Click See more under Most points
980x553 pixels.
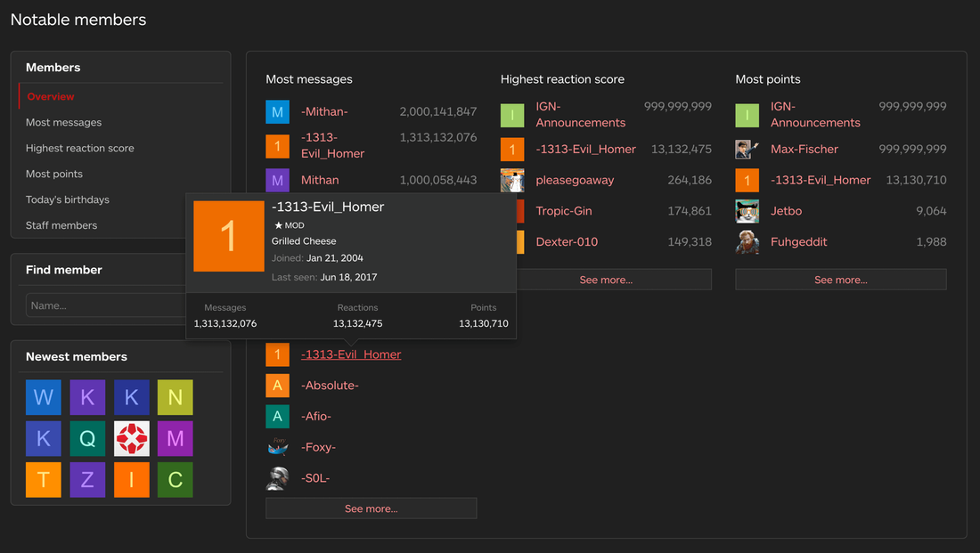click(840, 280)
